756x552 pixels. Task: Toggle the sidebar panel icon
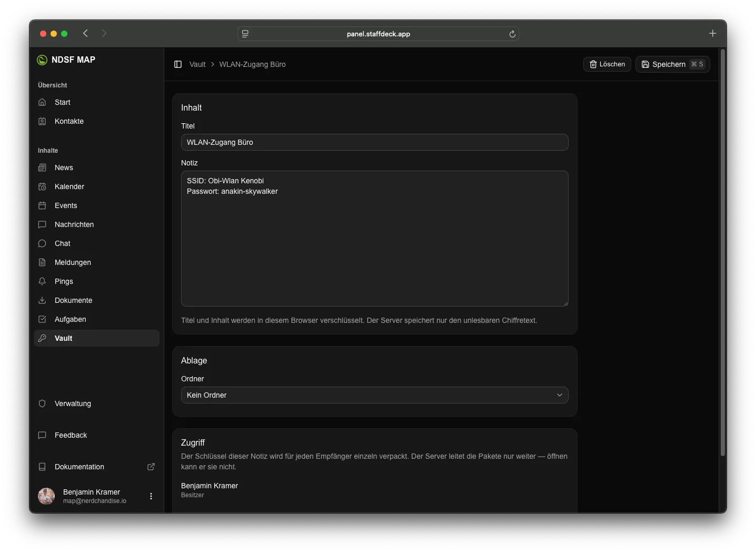(178, 64)
